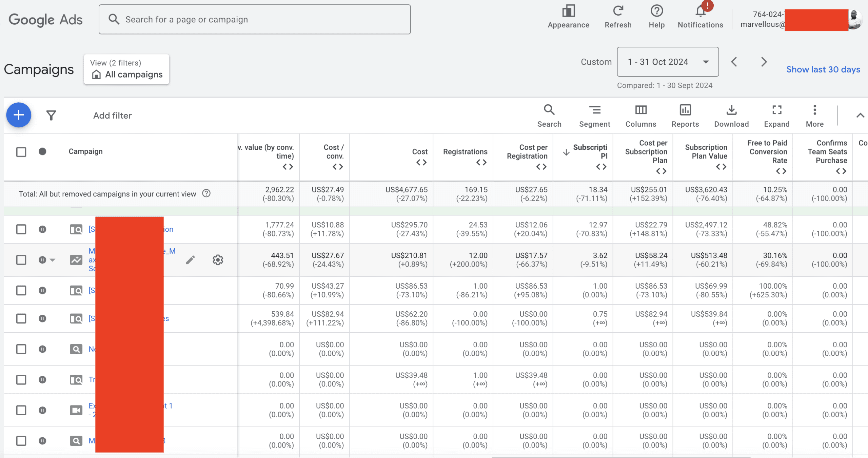
Task: Click the account profile avatar
Action: pyautogui.click(x=855, y=20)
